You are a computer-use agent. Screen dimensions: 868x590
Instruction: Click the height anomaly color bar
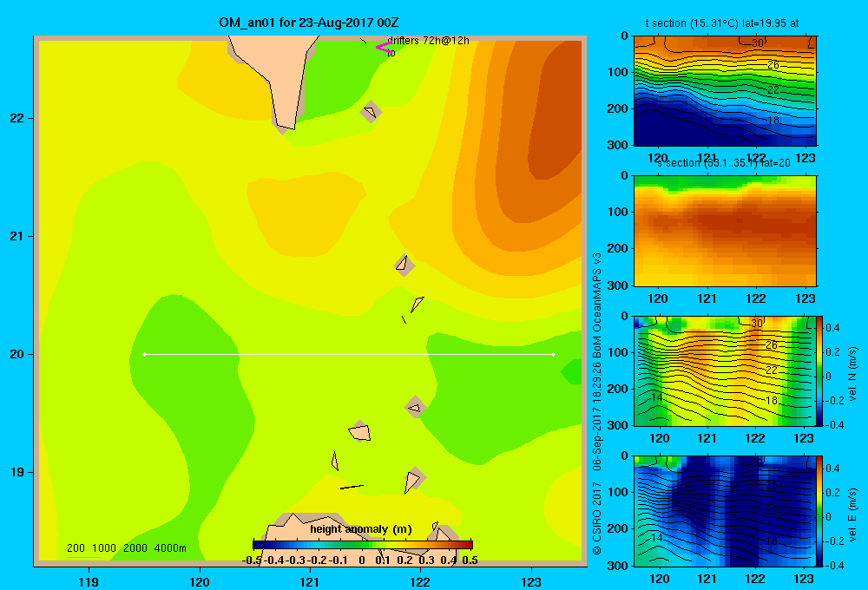[x=363, y=545]
